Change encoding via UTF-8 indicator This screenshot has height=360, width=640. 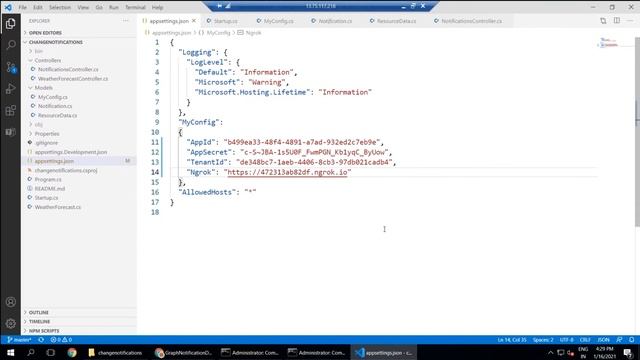tap(567, 340)
